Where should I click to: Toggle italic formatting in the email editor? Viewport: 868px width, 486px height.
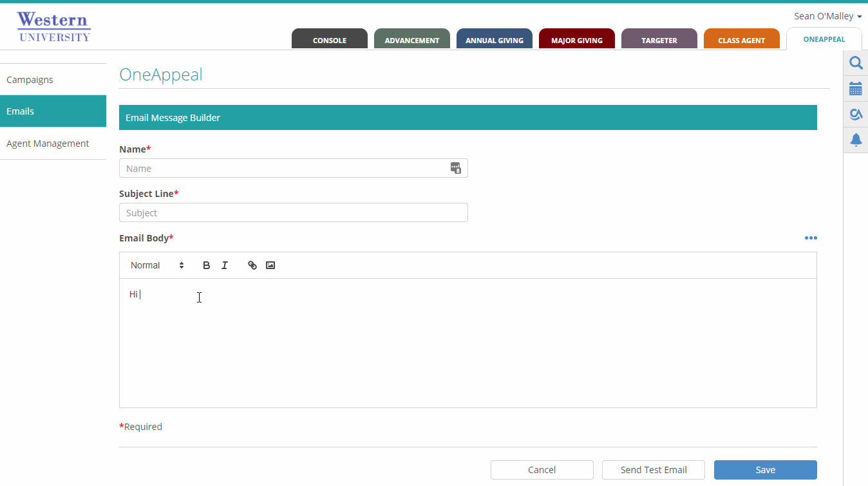(225, 265)
